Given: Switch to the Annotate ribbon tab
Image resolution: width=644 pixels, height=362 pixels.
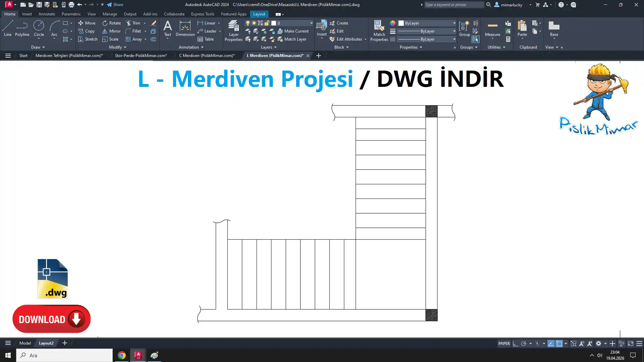Looking at the screenshot, I should 47,14.
